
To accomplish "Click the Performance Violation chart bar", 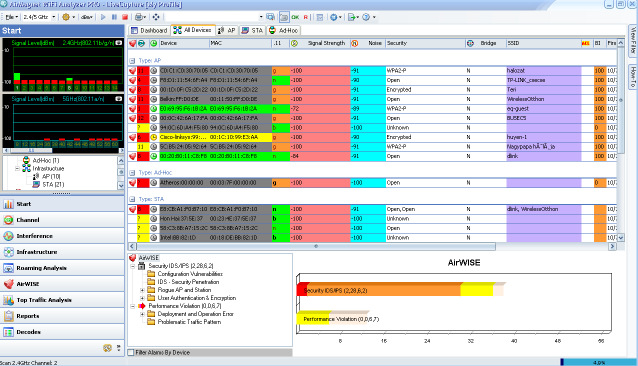I will click(333, 318).
